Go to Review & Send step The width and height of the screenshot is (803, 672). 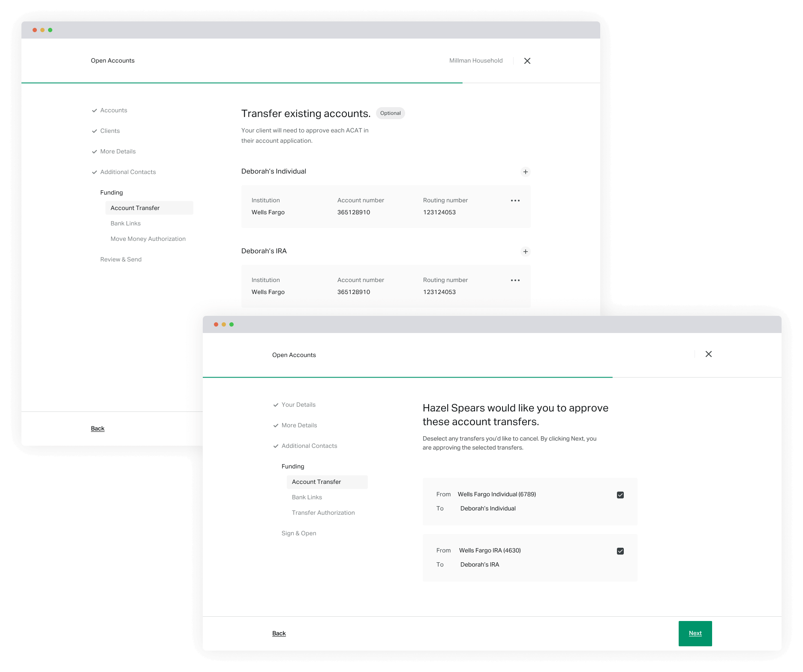pos(121,259)
